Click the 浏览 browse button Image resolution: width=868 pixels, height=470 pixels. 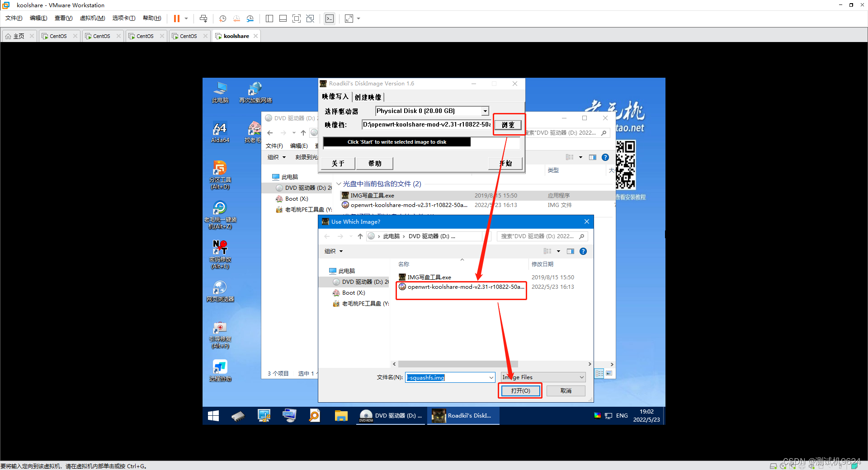point(508,125)
